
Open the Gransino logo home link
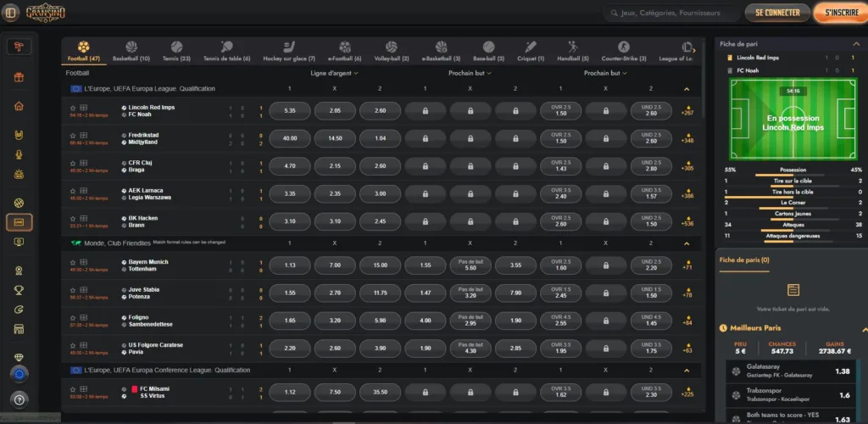tap(46, 13)
